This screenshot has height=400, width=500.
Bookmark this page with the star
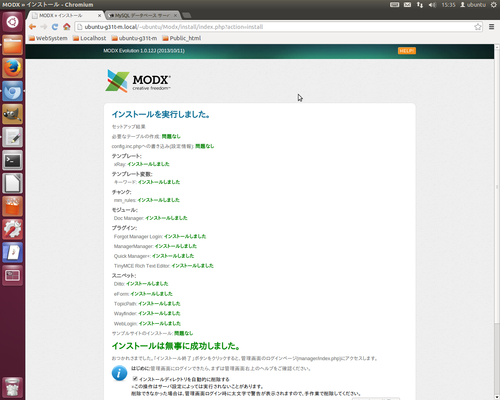(478, 27)
